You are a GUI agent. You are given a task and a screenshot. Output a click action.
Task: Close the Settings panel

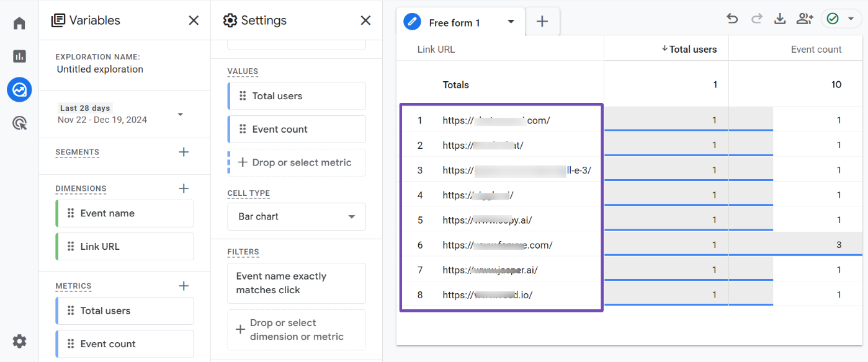pos(365,20)
